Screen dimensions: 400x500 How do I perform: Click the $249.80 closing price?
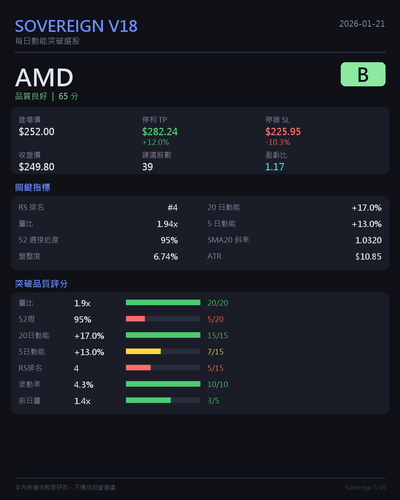(37, 167)
